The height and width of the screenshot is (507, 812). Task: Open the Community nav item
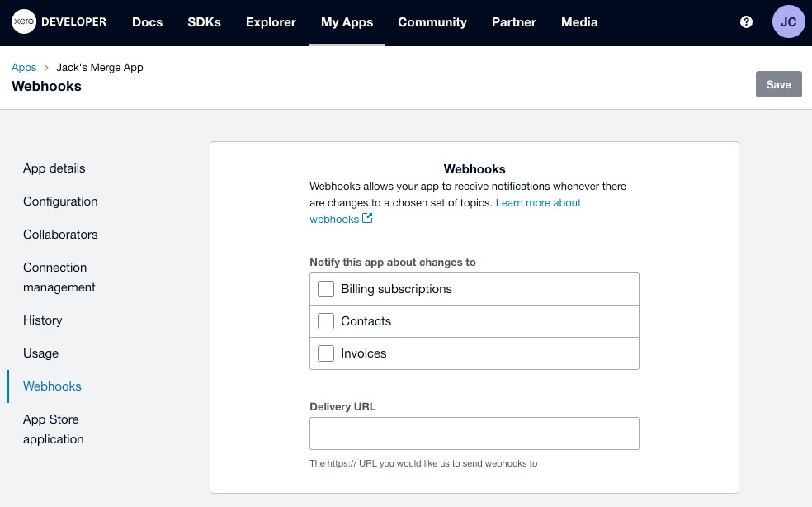pyautogui.click(x=432, y=22)
